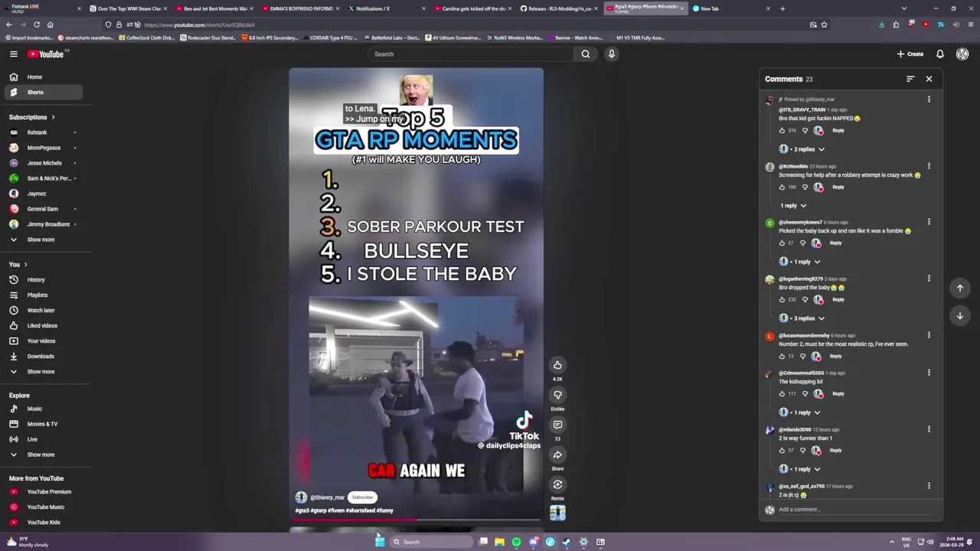
Task: Like the comment by @cheesemyknees7
Action: [x=782, y=243]
